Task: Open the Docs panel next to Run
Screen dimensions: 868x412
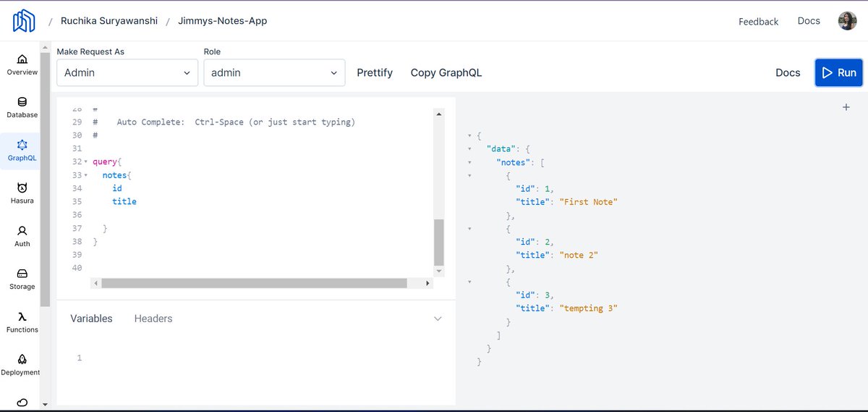Action: click(x=788, y=72)
